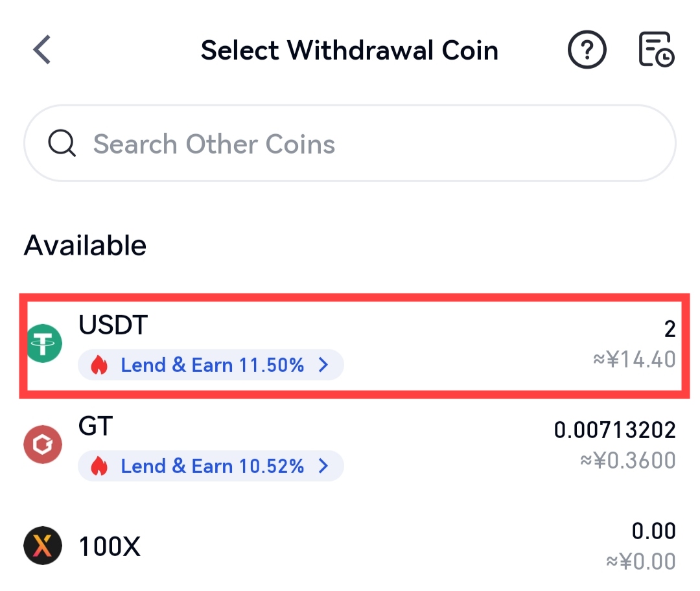Tap the GT GateToken coin icon
700x591 pixels.
coord(43,445)
